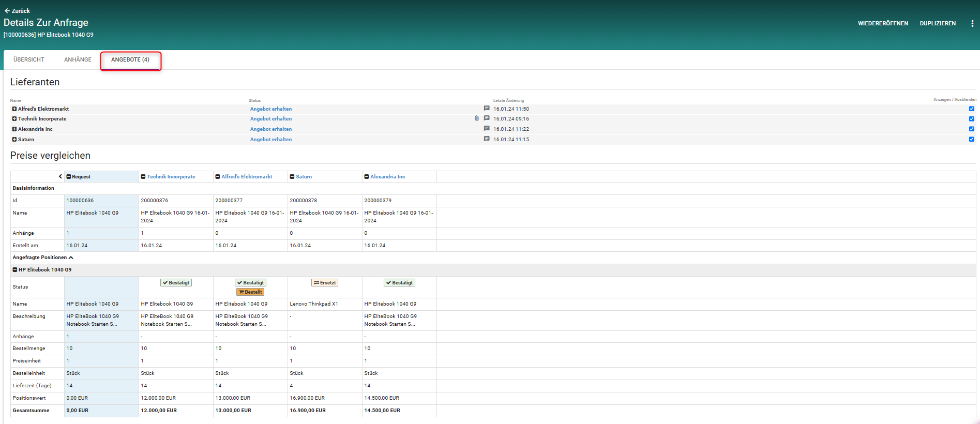Click the Wiedereröffnen button
Image resolution: width=980 pixels, height=424 pixels.
click(883, 24)
